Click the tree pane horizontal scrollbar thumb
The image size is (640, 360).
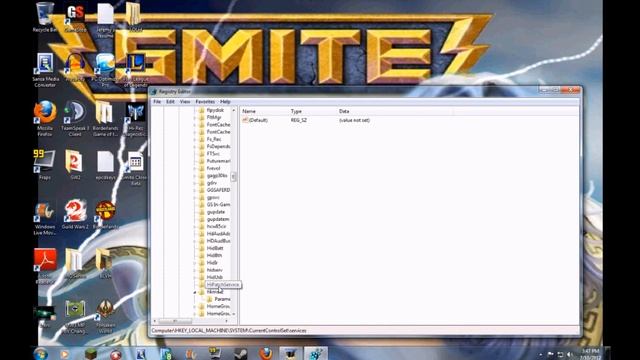pyautogui.click(x=175, y=321)
